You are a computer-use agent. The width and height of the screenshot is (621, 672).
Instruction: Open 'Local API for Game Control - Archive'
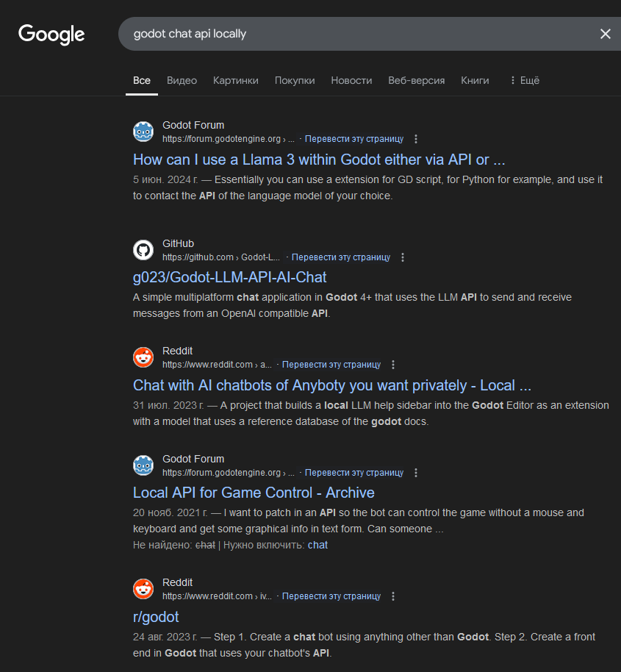point(254,493)
